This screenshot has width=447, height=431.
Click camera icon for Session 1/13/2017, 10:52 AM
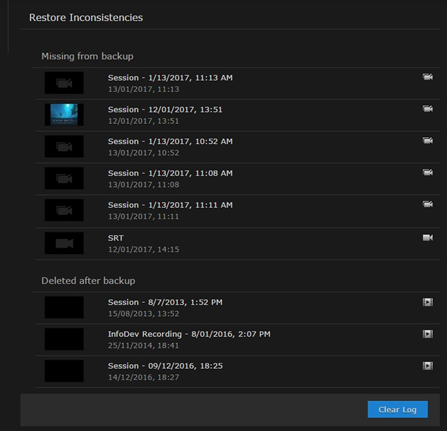click(x=428, y=140)
